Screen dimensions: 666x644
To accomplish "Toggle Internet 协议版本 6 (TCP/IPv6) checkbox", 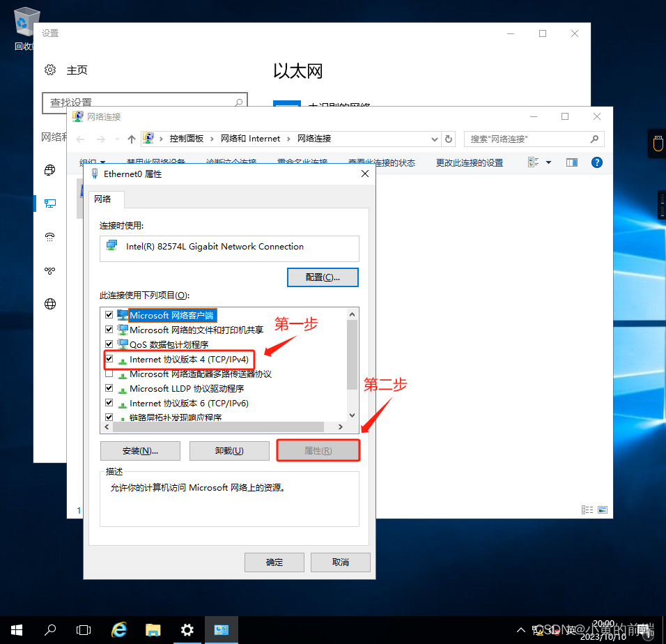I will click(x=109, y=402).
